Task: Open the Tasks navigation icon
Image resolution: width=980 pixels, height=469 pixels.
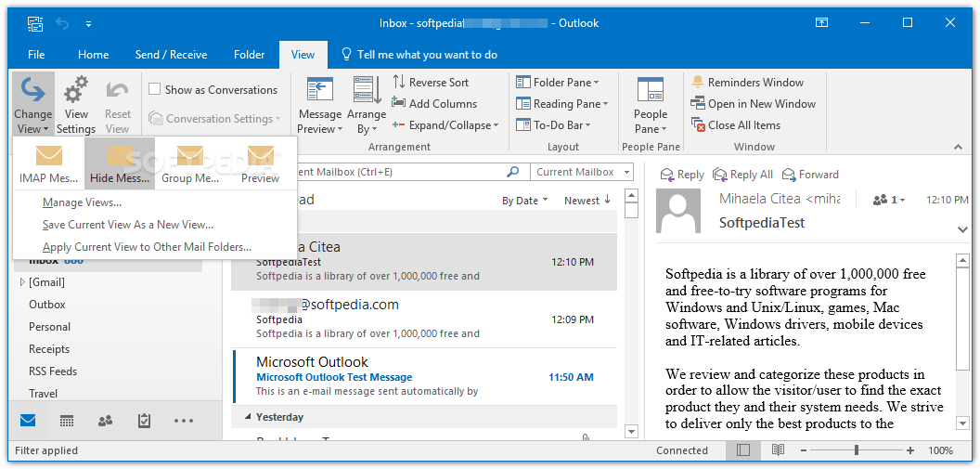Action: click(x=145, y=421)
